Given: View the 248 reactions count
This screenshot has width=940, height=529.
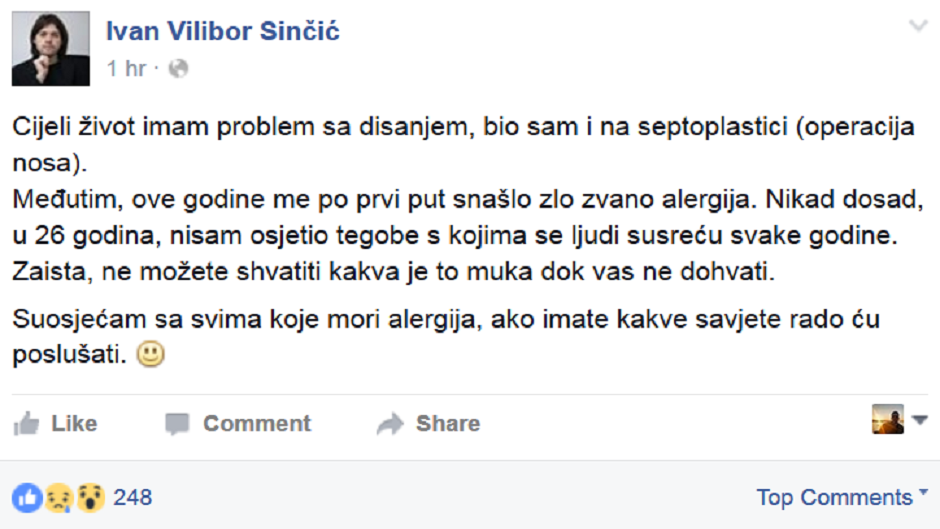Looking at the screenshot, I should [x=133, y=497].
